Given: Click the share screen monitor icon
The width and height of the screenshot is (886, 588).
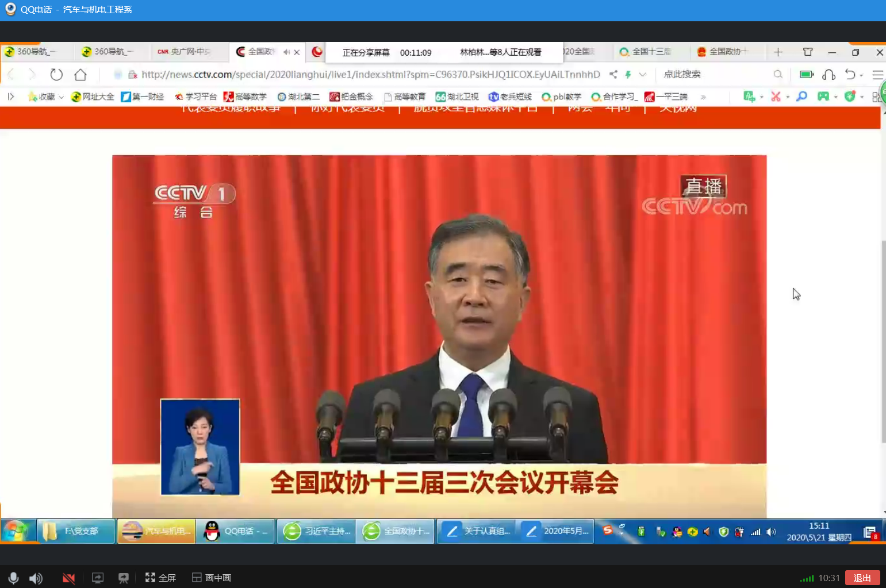Looking at the screenshot, I should pos(98,578).
